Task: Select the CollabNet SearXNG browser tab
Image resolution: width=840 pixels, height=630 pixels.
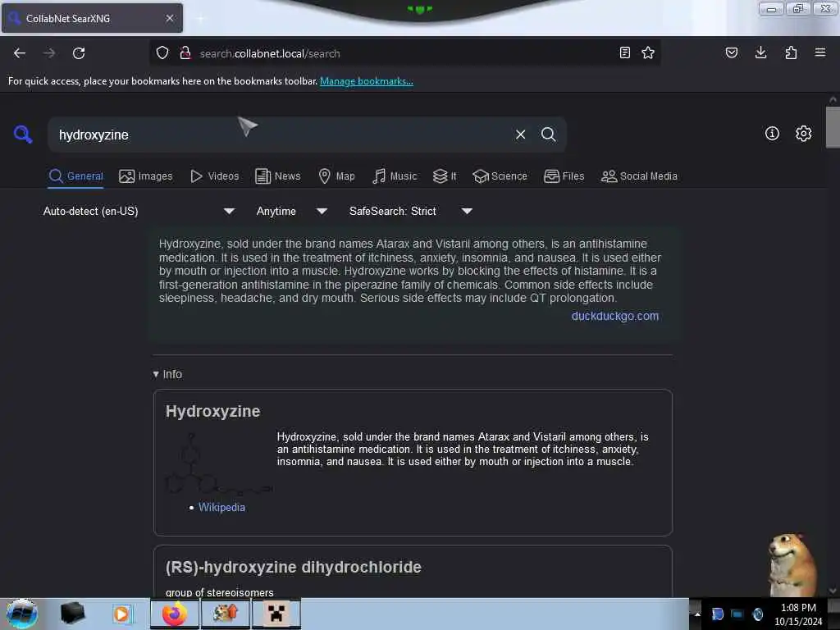Action: 92,18
